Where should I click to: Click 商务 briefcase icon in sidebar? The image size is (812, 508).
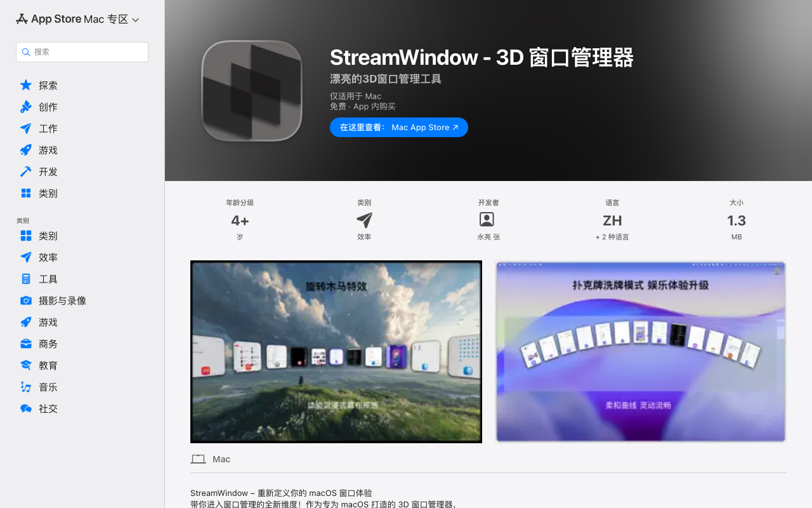26,344
